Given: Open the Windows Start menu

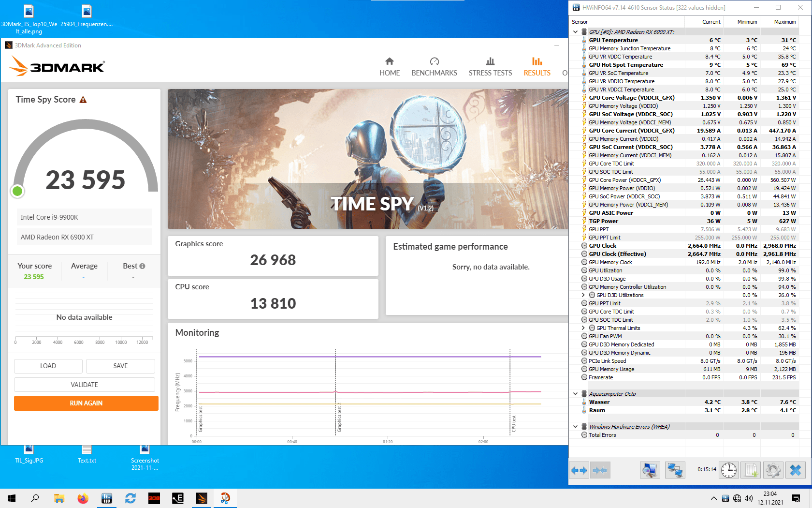Looking at the screenshot, I should point(12,498).
